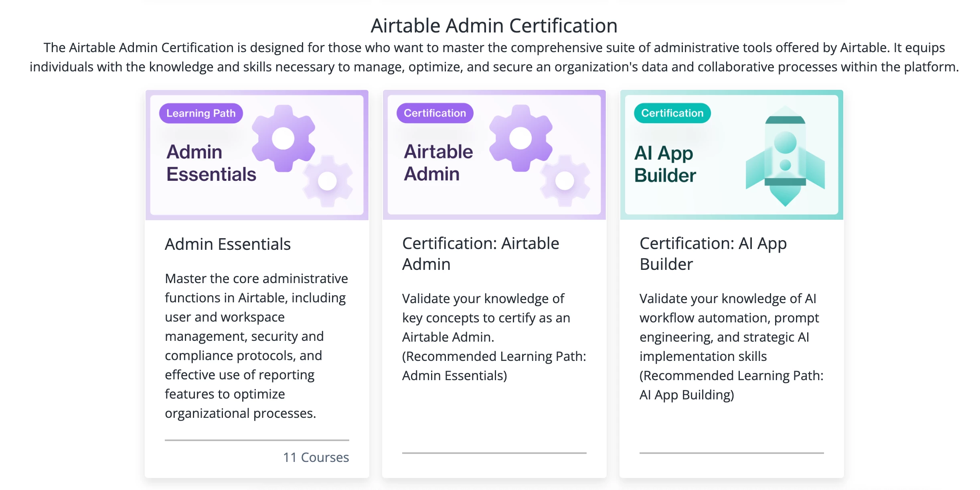Open the Airtable Admin certification thumbnail
The height and width of the screenshot is (490, 980).
(494, 155)
